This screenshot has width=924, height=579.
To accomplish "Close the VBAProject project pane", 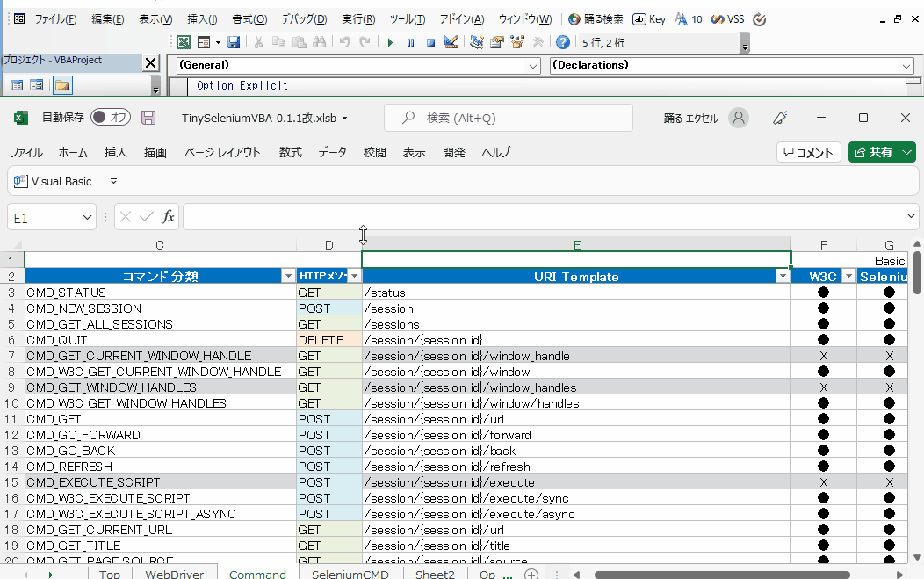I will tap(151, 63).
